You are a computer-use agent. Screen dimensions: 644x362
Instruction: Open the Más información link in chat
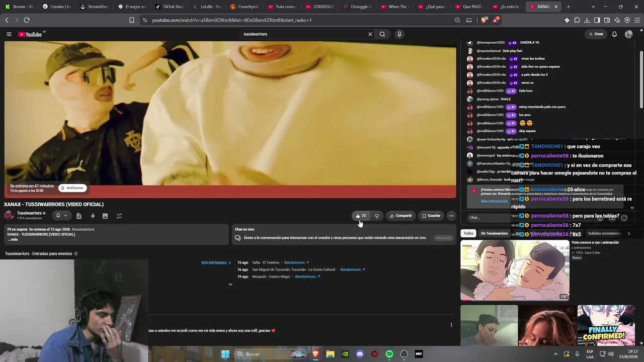coord(494,201)
